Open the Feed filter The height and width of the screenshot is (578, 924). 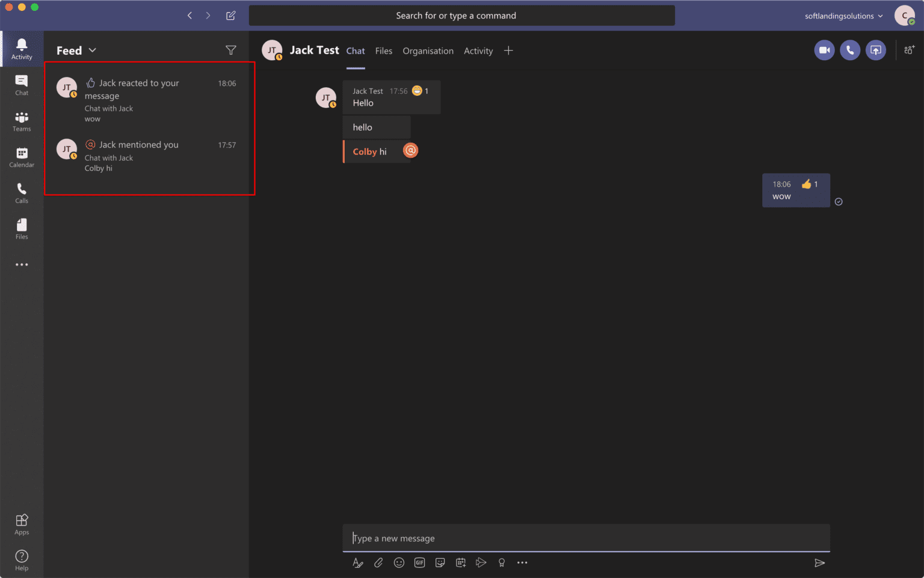231,50
